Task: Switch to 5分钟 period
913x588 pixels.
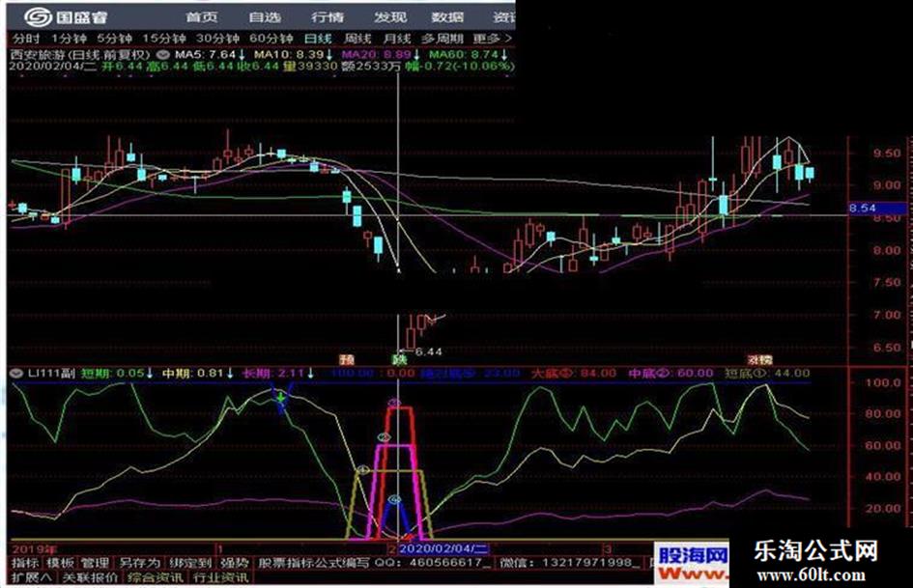Action: [114, 39]
